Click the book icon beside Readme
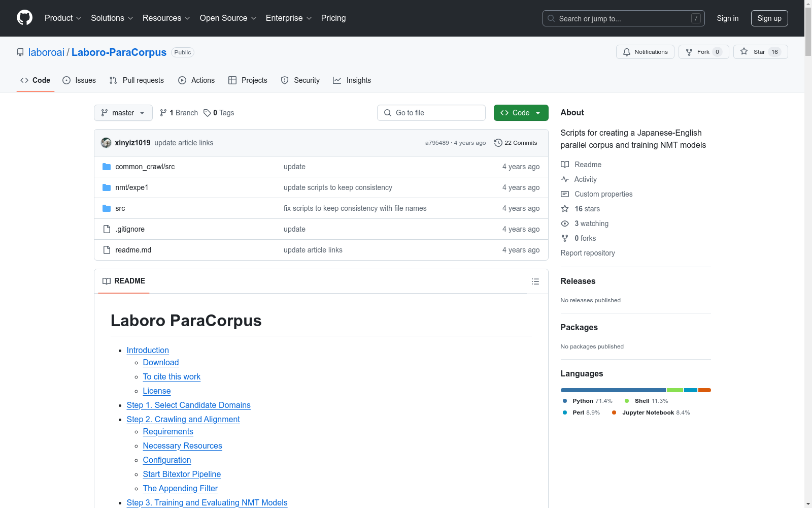The width and height of the screenshot is (812, 508). pos(565,165)
